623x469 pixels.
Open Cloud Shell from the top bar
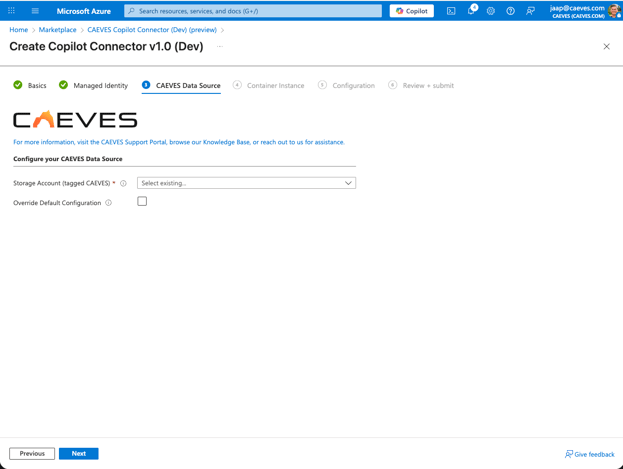click(451, 11)
